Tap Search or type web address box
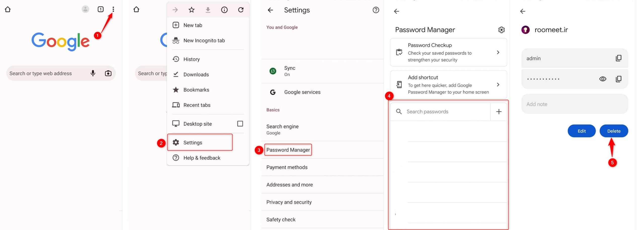The width and height of the screenshot is (644, 230). point(61,73)
